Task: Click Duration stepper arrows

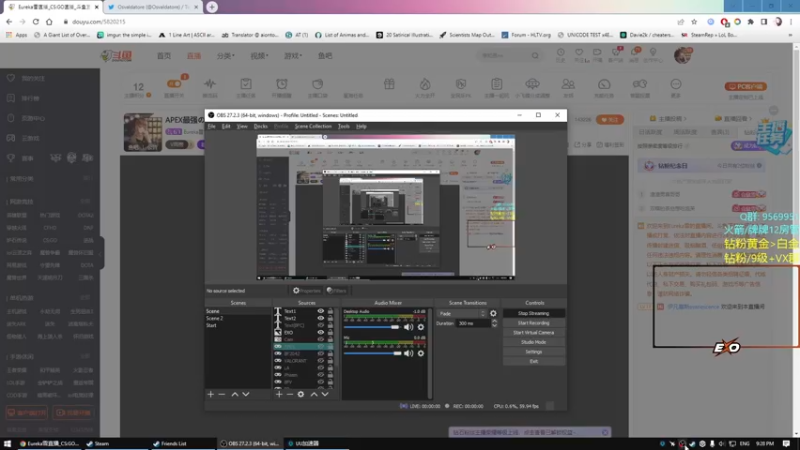Action: pyautogui.click(x=494, y=323)
